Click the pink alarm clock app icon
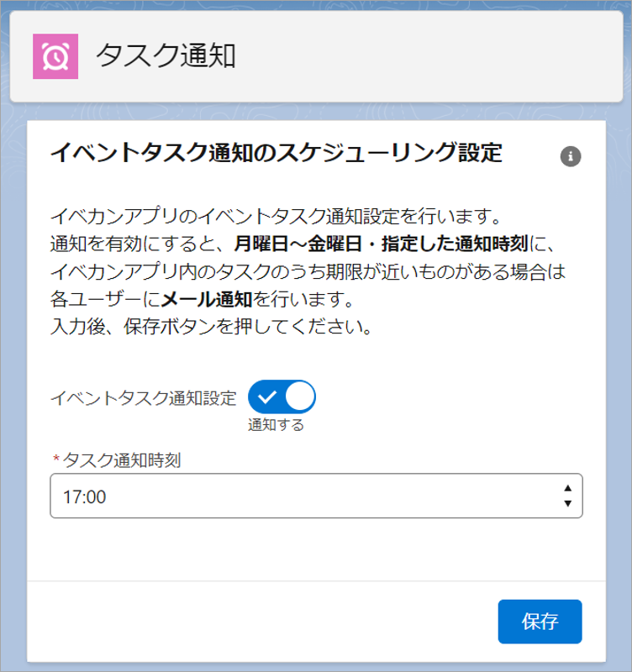Screen dimensions: 632x672 [55, 56]
